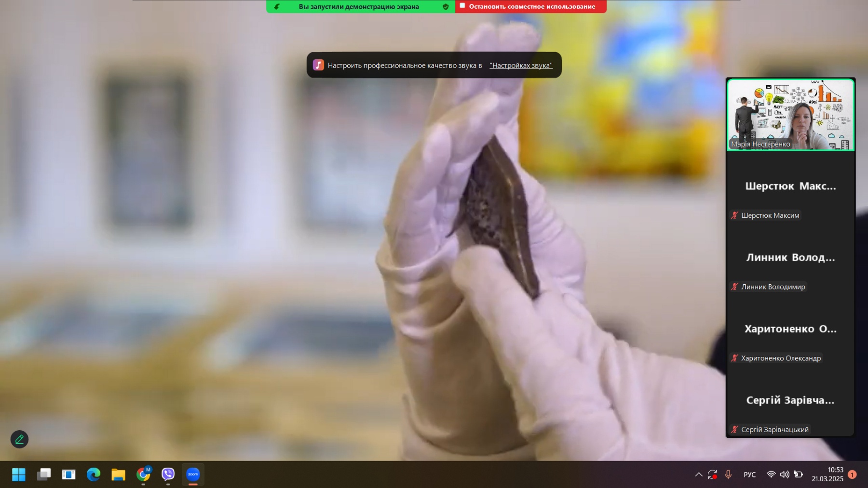The image size is (868, 488).
Task: Click "Вы запустили демонстрацию экрана" status text
Action: [x=359, y=7]
